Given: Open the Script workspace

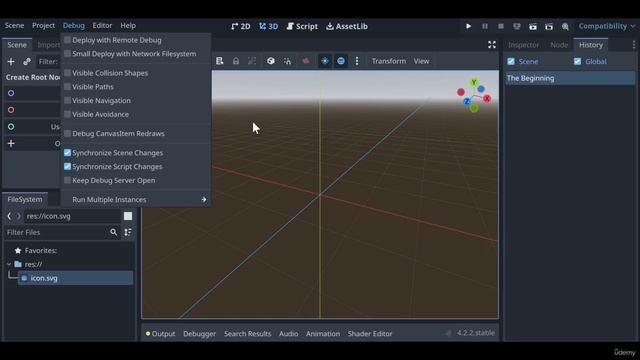Looking at the screenshot, I should pyautogui.click(x=302, y=26).
